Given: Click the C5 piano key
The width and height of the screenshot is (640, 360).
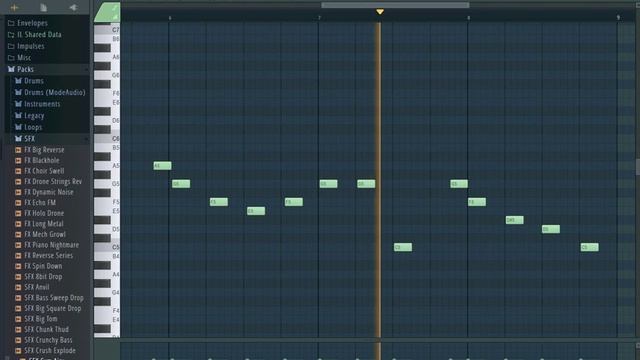Looking at the screenshot, I should coord(107,247).
